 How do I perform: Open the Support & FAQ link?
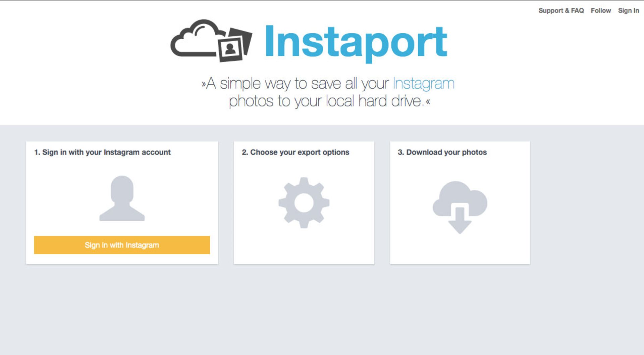point(561,10)
